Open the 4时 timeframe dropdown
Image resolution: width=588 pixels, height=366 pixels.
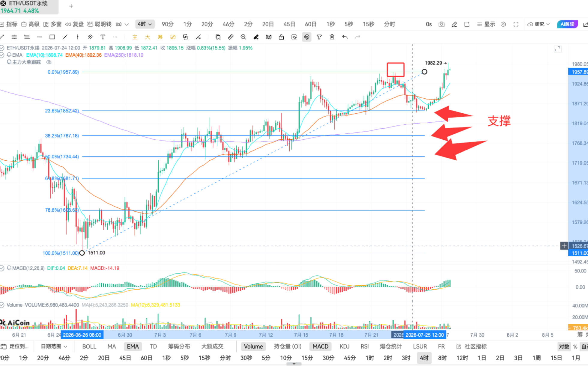(x=145, y=24)
